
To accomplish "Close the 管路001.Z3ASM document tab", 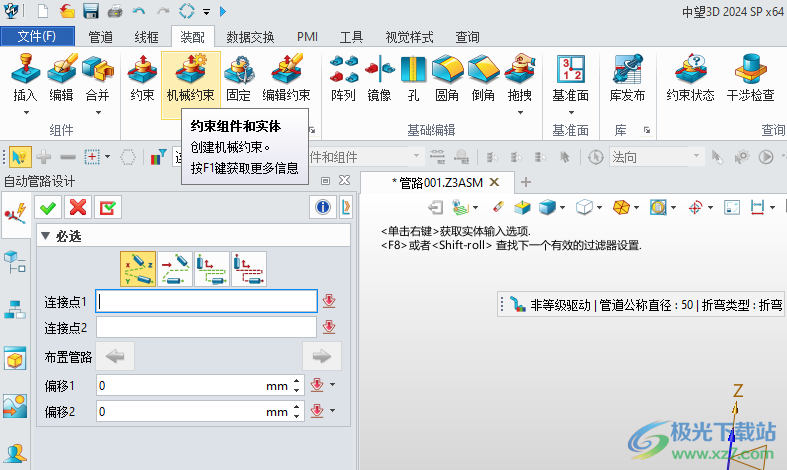I will [x=494, y=182].
